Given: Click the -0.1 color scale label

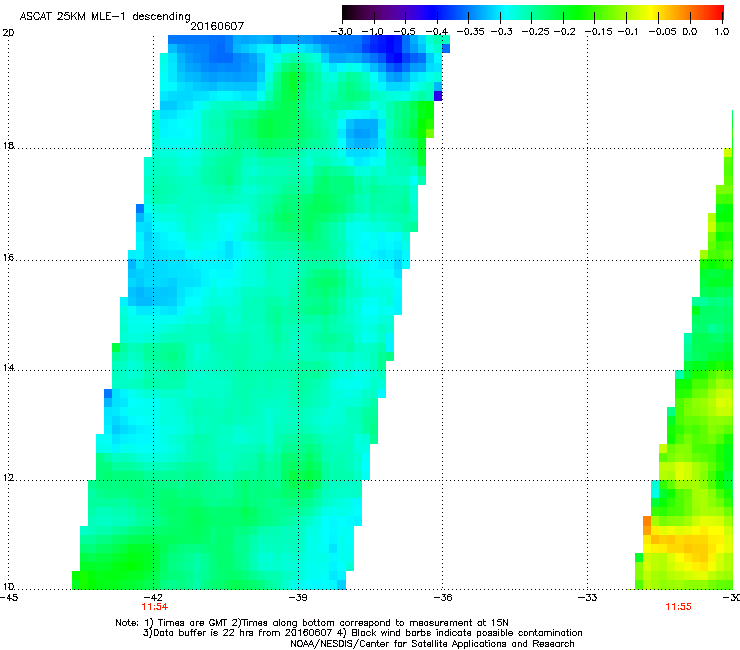Looking at the screenshot, I should 628,32.
